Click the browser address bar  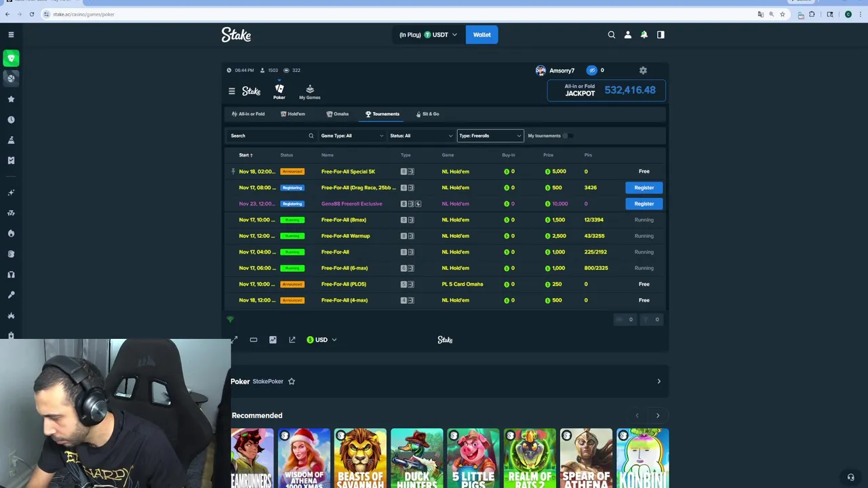(400, 14)
